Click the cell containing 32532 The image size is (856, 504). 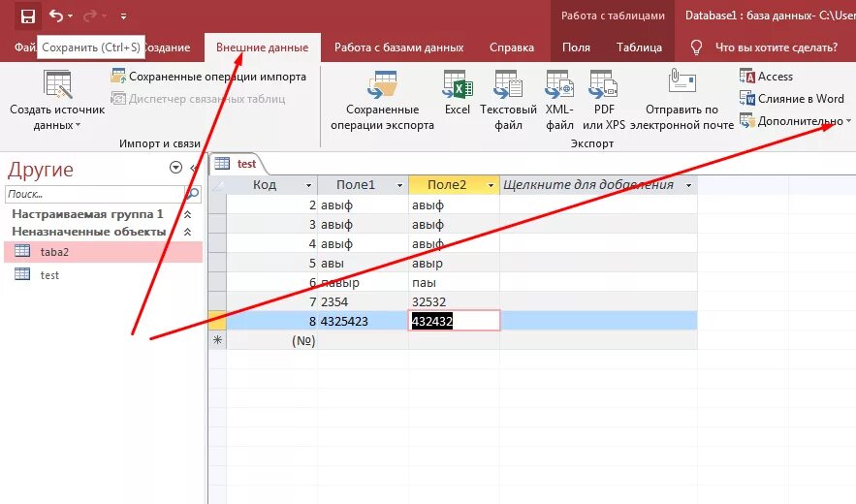455,301
